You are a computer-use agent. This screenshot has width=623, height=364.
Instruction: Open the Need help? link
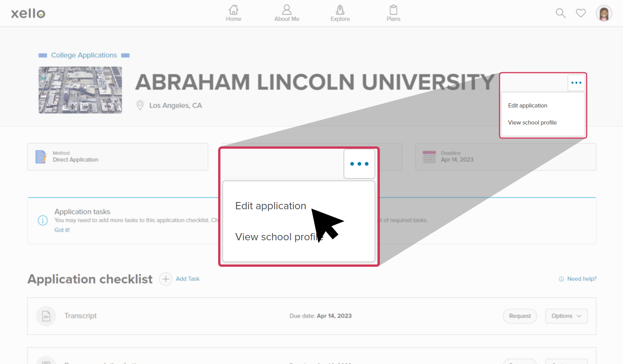click(x=581, y=279)
